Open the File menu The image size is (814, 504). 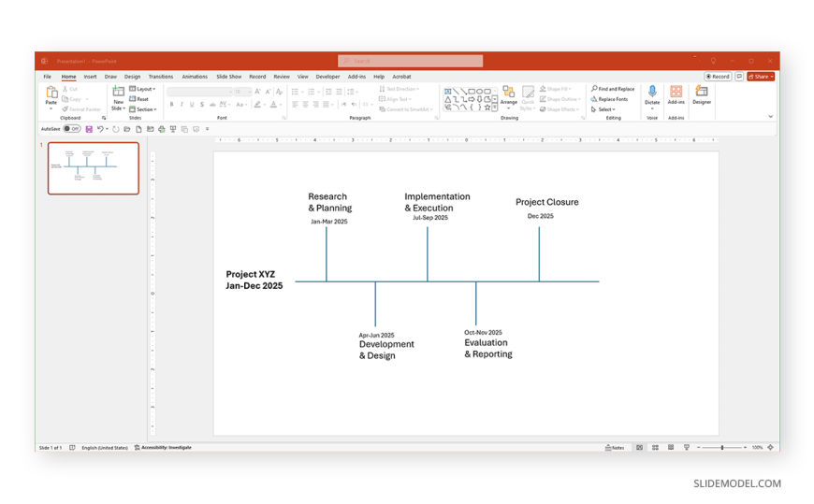point(47,77)
